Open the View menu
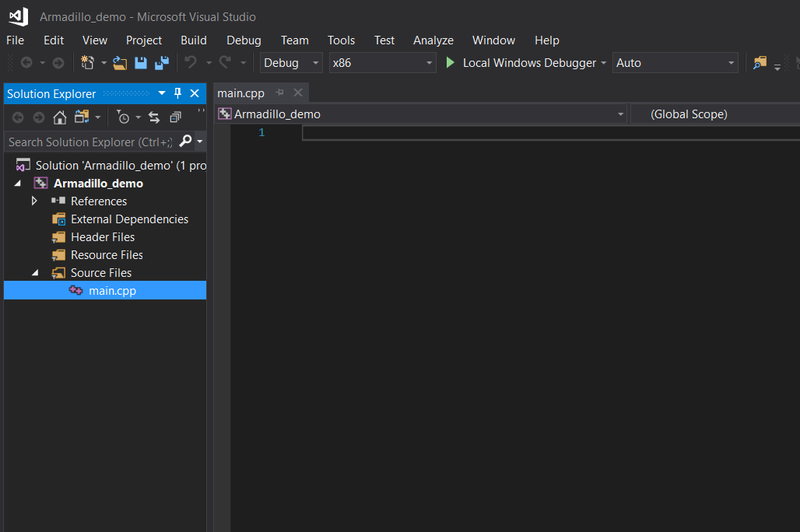800x532 pixels. (x=95, y=40)
